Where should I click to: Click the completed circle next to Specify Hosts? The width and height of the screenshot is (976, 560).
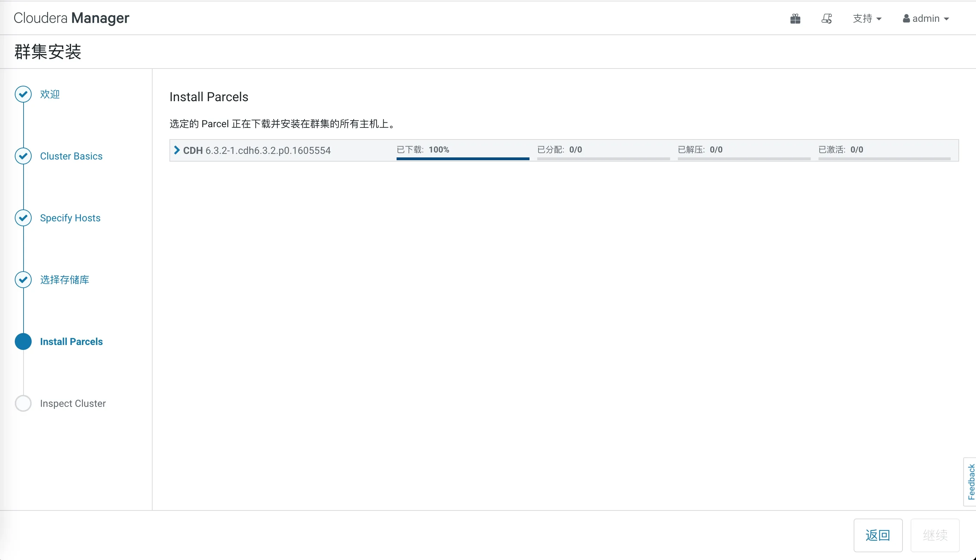coord(23,218)
